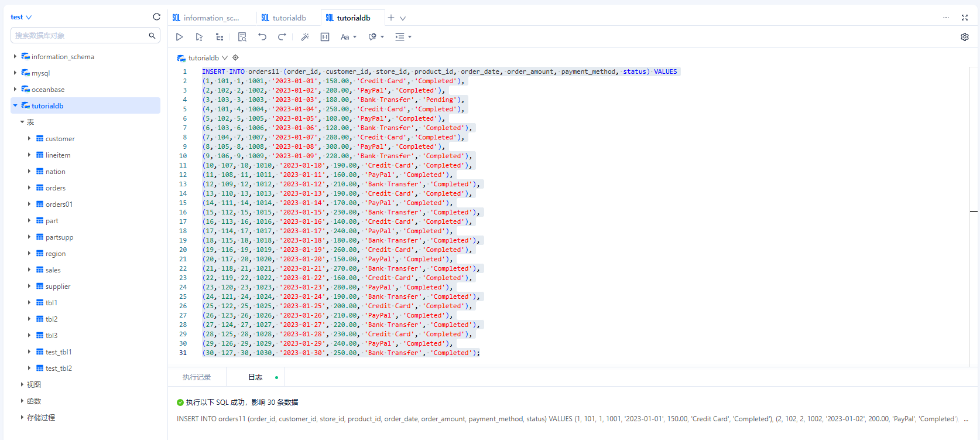Open the Aa letter case dropdown
Image resolution: width=980 pixels, height=440 pixels.
348,37
